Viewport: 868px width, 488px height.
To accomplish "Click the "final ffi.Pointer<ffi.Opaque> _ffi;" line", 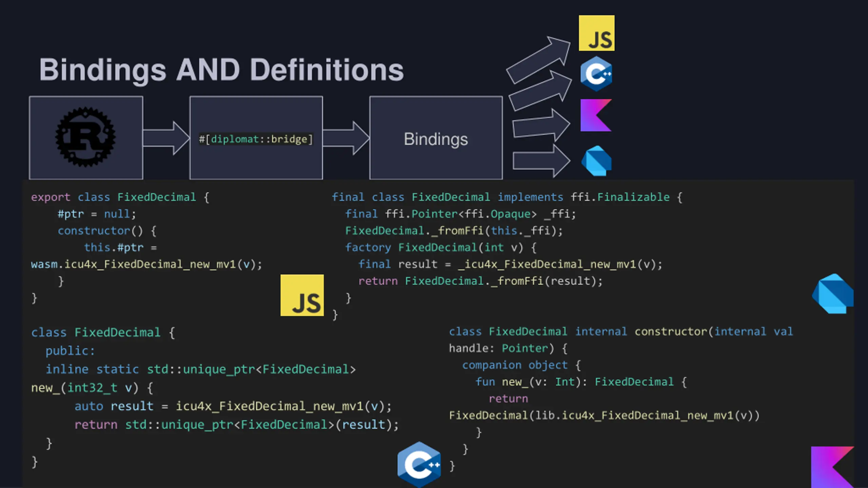I will point(460,214).
